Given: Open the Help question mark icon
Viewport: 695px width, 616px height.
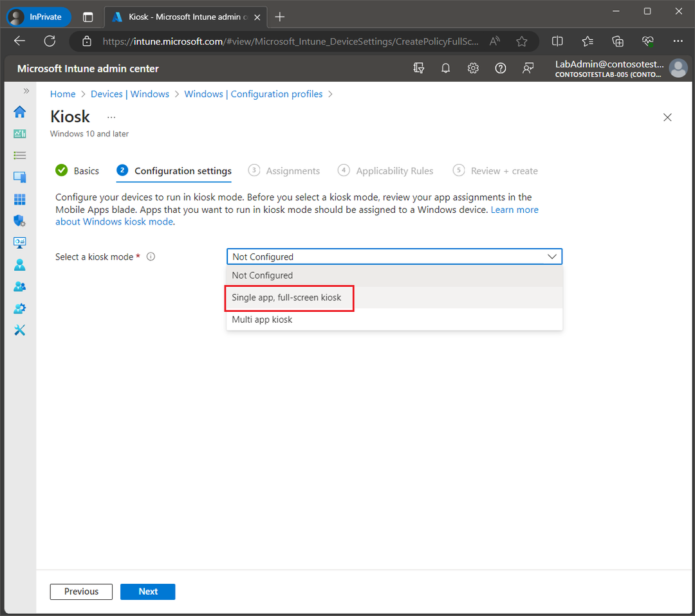Looking at the screenshot, I should (x=501, y=68).
